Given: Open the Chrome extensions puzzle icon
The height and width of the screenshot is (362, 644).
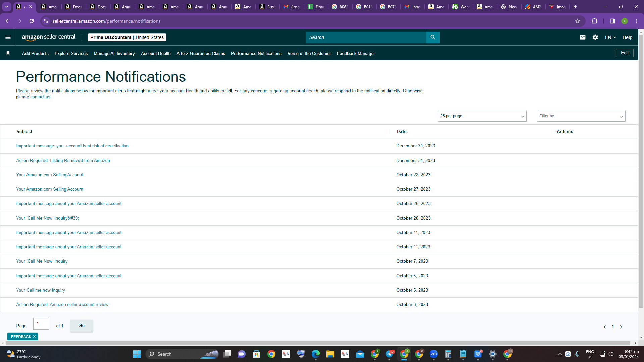Looking at the screenshot, I should (595, 21).
